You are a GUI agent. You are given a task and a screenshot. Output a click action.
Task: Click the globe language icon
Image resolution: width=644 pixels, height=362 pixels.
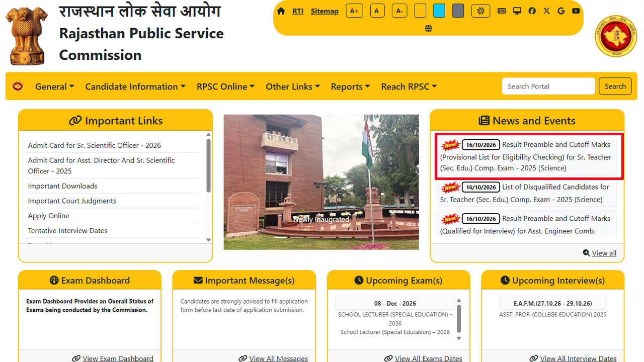428,29
